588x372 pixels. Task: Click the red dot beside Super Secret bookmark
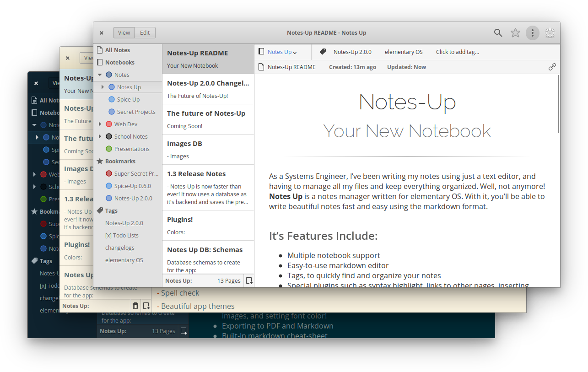[109, 173]
